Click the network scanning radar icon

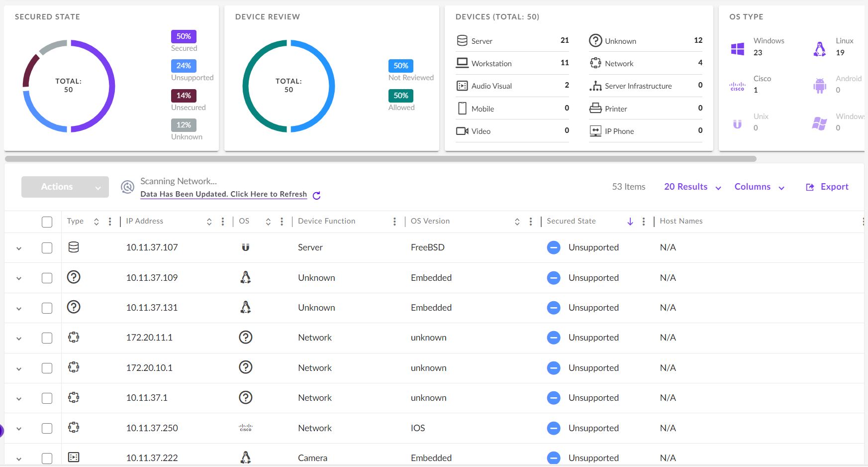pyautogui.click(x=128, y=187)
